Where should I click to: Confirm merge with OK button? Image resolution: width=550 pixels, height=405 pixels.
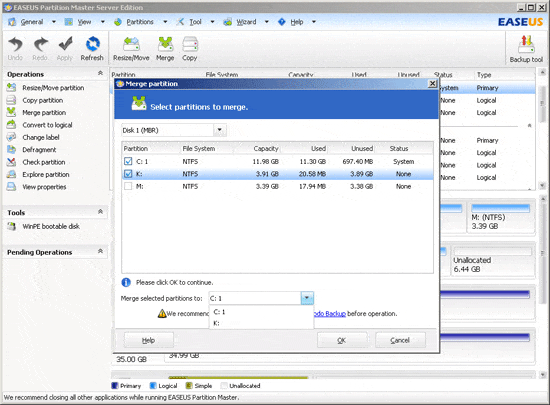342,340
